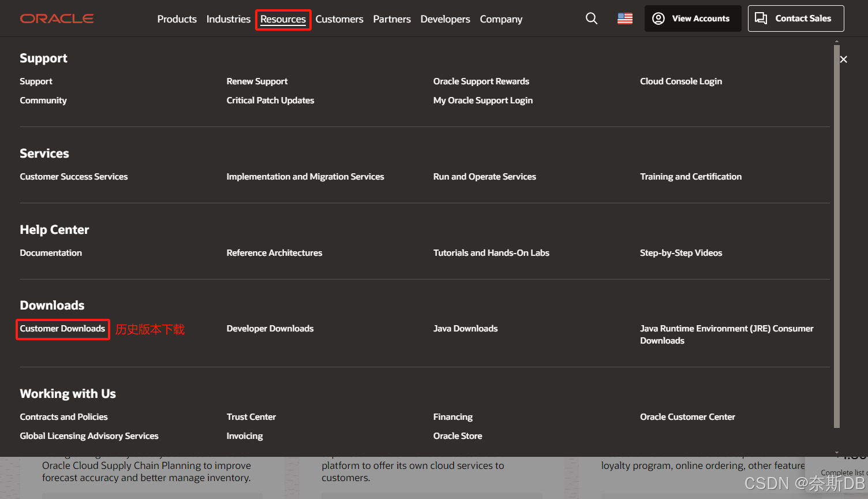868x499 pixels.
Task: Click the mega menu vertical scrollbar
Action: pyautogui.click(x=837, y=236)
